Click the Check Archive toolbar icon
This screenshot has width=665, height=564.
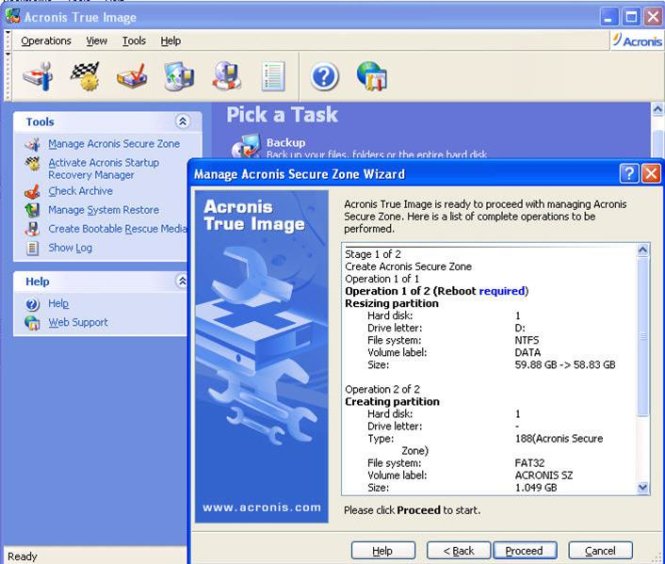132,76
